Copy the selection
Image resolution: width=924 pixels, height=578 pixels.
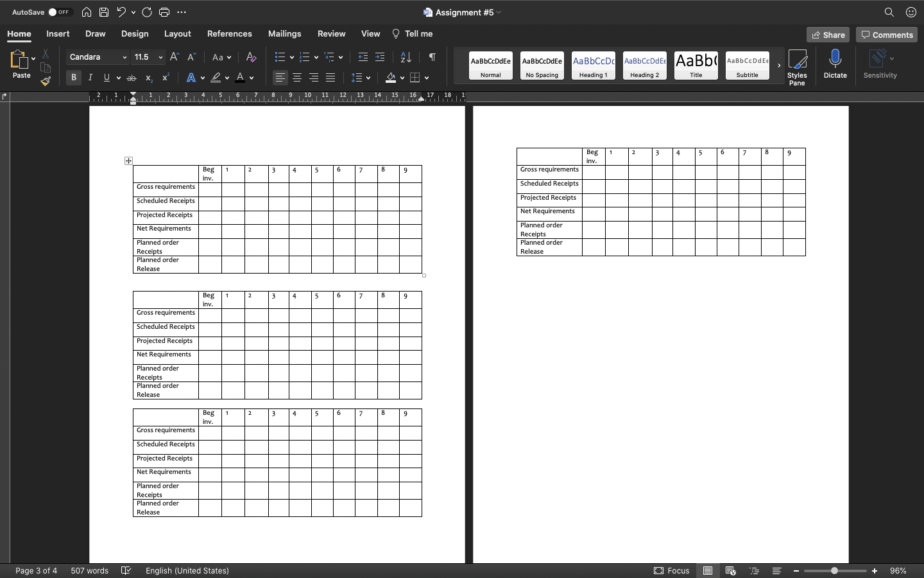(46, 67)
